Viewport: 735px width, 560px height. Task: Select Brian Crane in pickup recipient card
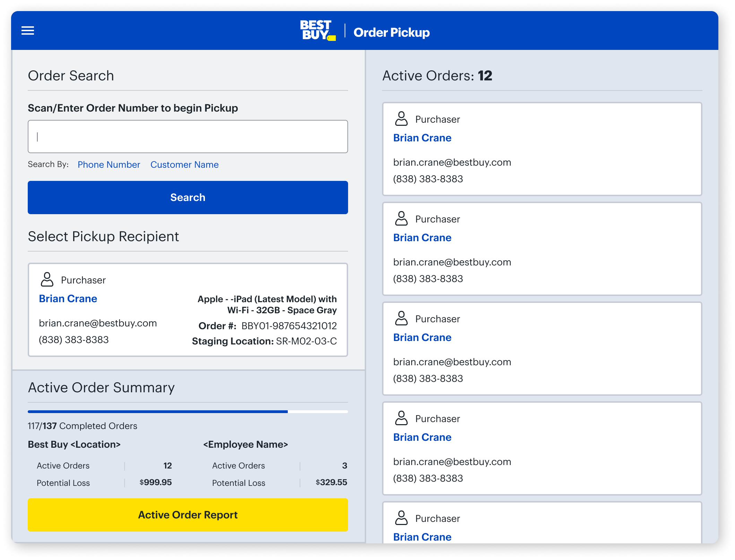[68, 299]
